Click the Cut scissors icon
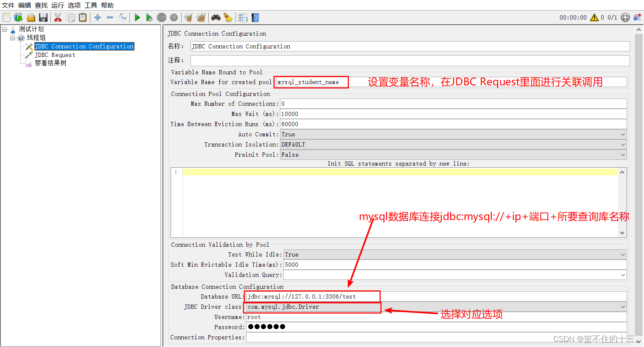This screenshot has height=347, width=644. click(58, 17)
